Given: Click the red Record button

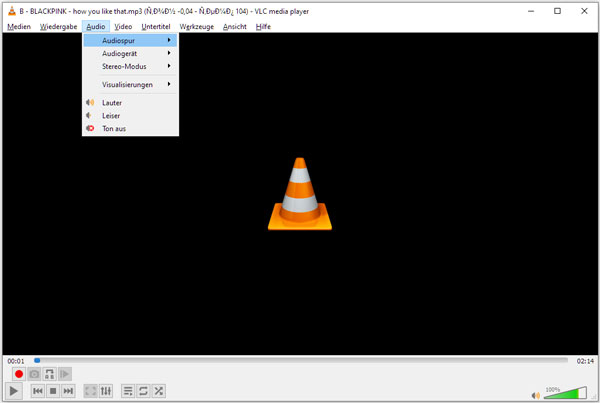Looking at the screenshot, I should point(18,373).
